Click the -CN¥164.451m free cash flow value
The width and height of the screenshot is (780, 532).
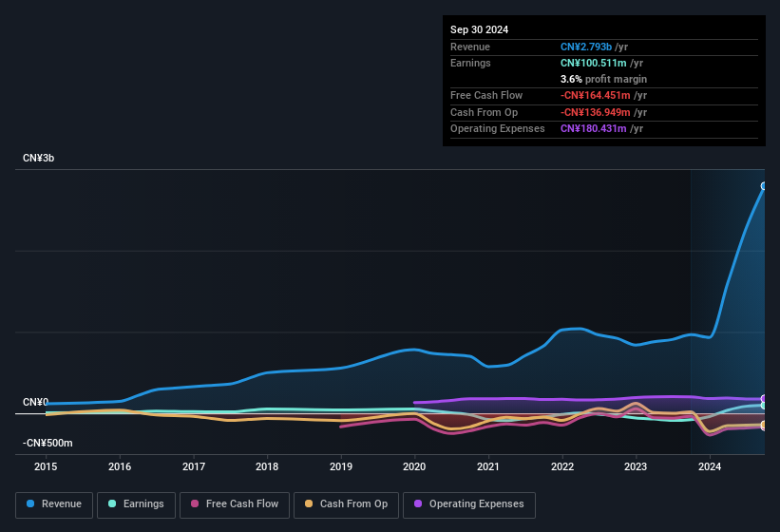[x=596, y=95]
